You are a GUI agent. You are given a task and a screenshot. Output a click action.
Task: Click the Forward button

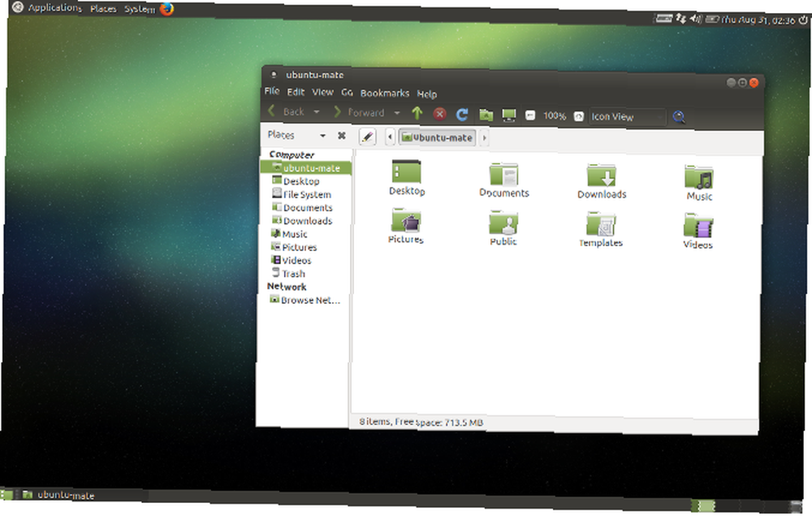click(360, 112)
